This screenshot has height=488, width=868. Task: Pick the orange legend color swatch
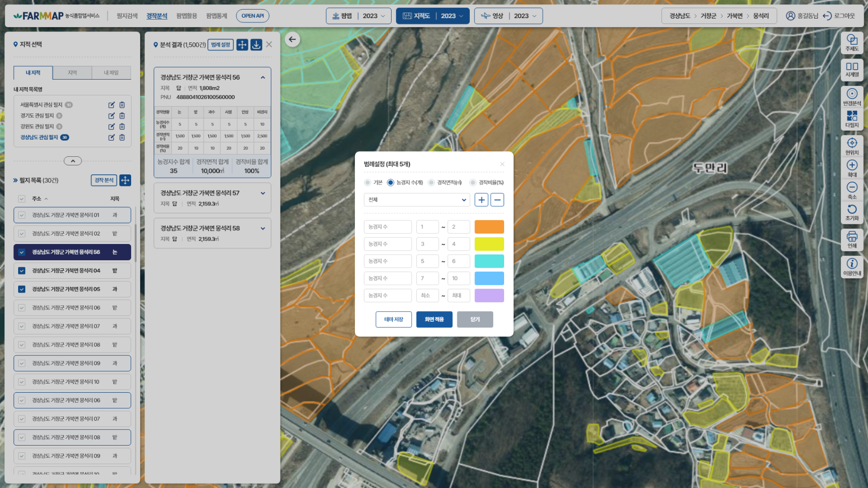(489, 227)
